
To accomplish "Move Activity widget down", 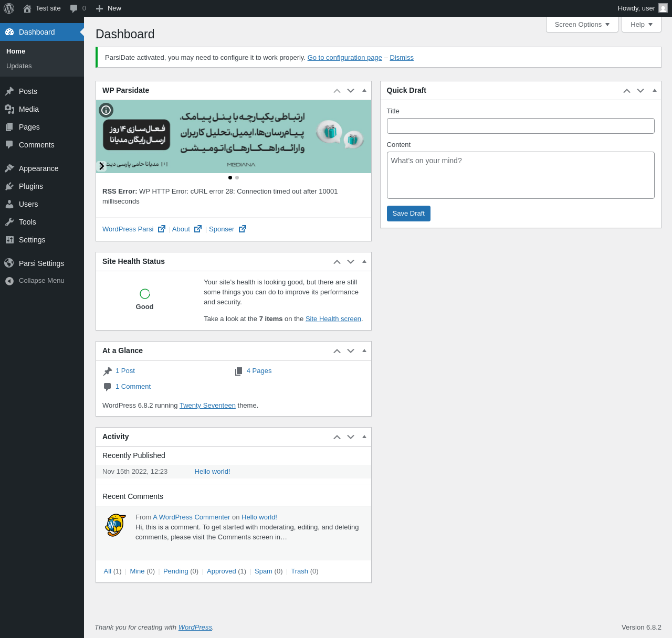I will (x=351, y=437).
